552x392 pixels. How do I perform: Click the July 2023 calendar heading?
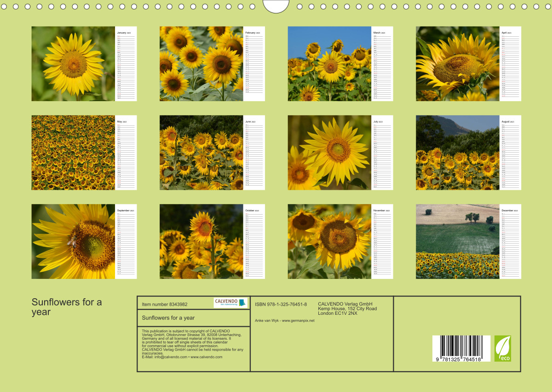pyautogui.click(x=378, y=122)
